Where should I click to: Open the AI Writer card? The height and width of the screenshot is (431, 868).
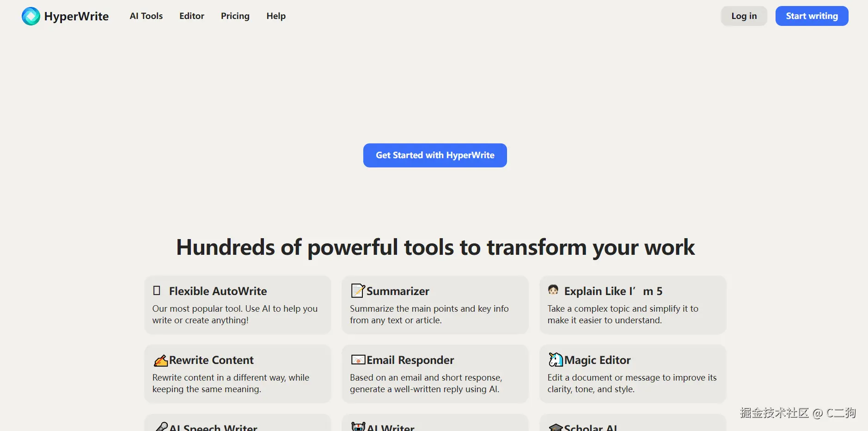(435, 423)
